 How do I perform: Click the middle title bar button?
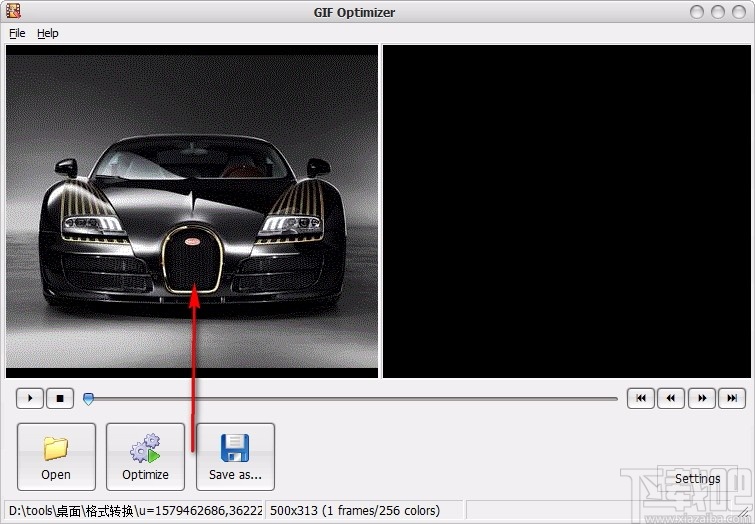718,12
